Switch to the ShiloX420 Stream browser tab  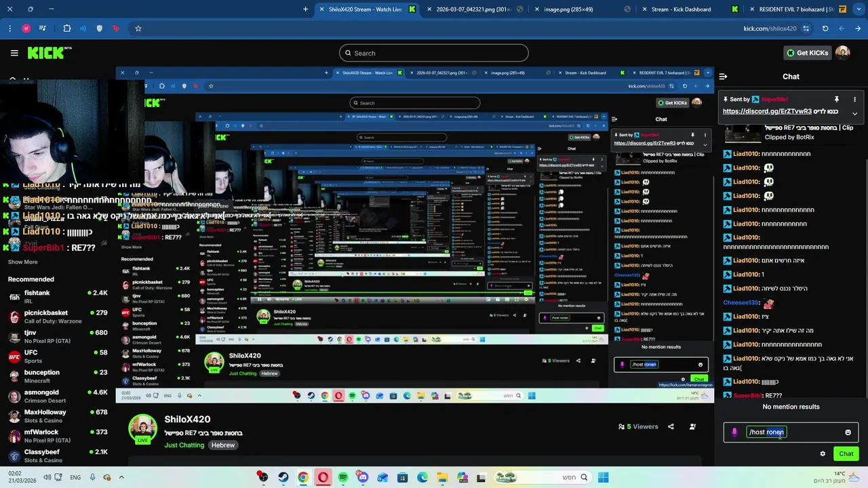tap(366, 9)
